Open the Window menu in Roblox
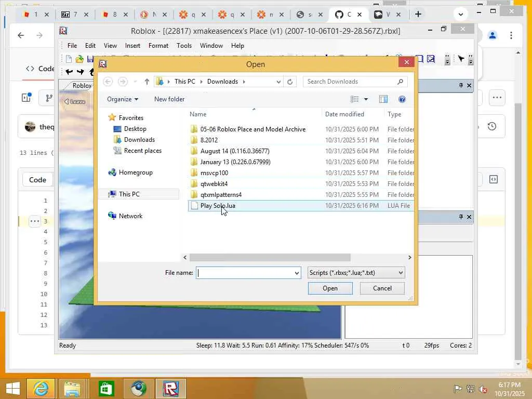This screenshot has width=532, height=399. (211, 46)
